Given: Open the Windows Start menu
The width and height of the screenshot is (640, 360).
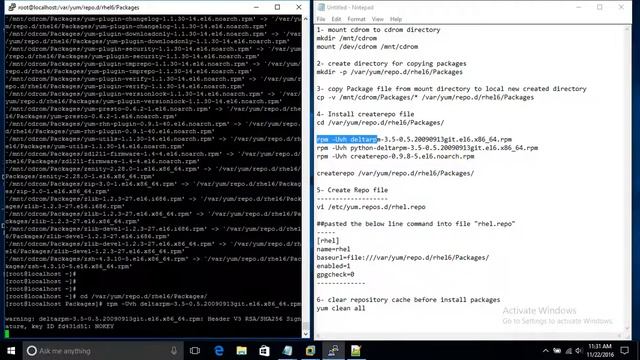Looking at the screenshot, I should [x=11, y=351].
